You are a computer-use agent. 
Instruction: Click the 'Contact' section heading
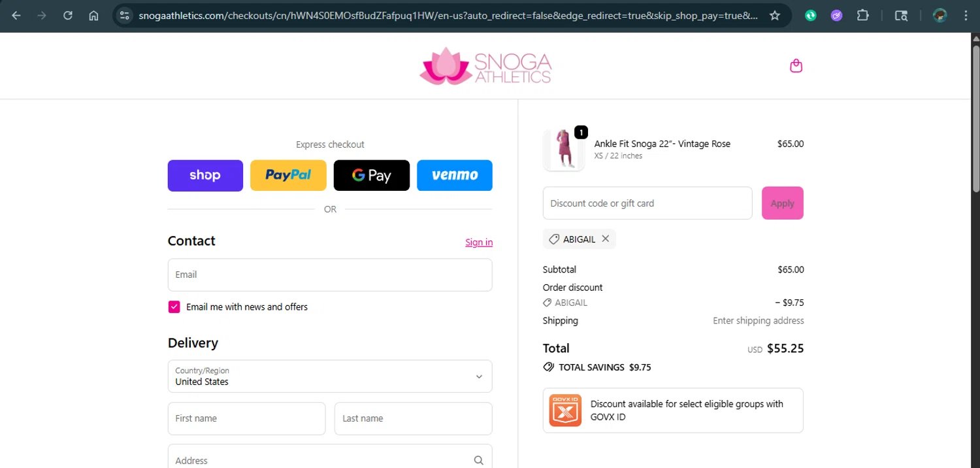(191, 241)
